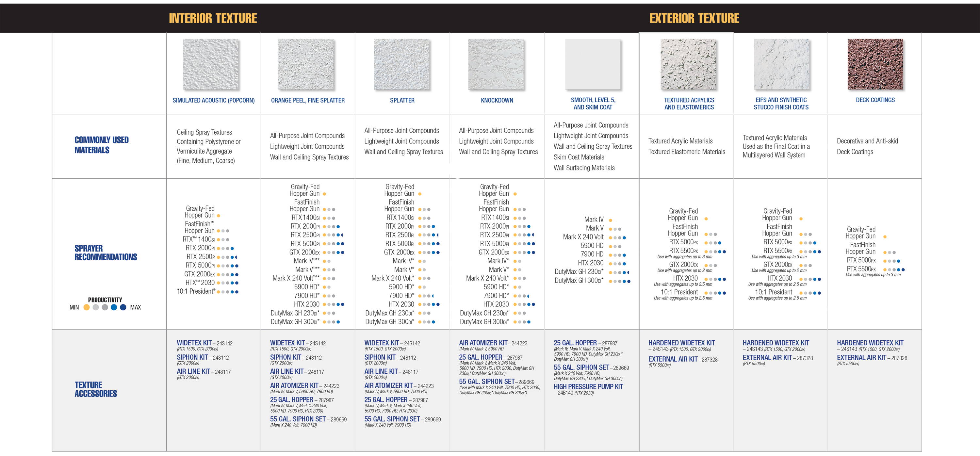Screen dimensions: 980x456
Task: Select the SMOOTH, LEVEL 5, AND SKIM COAT label
Action: (x=593, y=104)
